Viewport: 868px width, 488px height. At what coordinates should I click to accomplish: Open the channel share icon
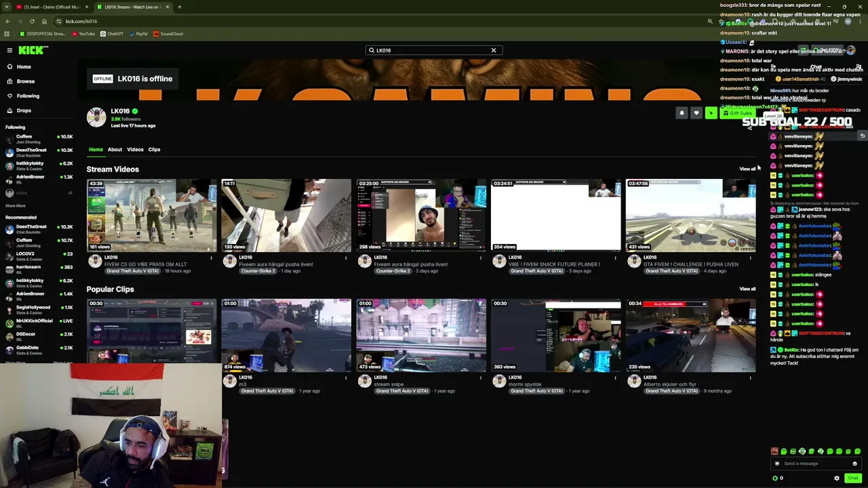pos(750,127)
